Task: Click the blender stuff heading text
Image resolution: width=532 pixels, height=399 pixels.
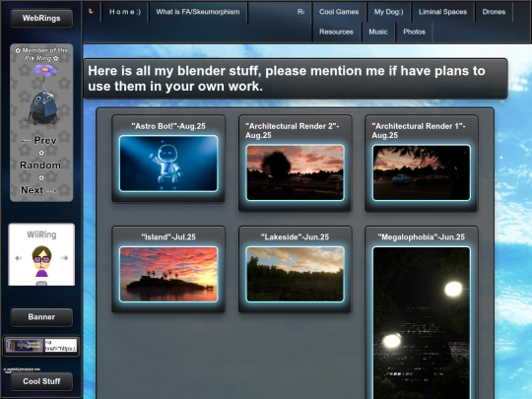Action: (287, 79)
